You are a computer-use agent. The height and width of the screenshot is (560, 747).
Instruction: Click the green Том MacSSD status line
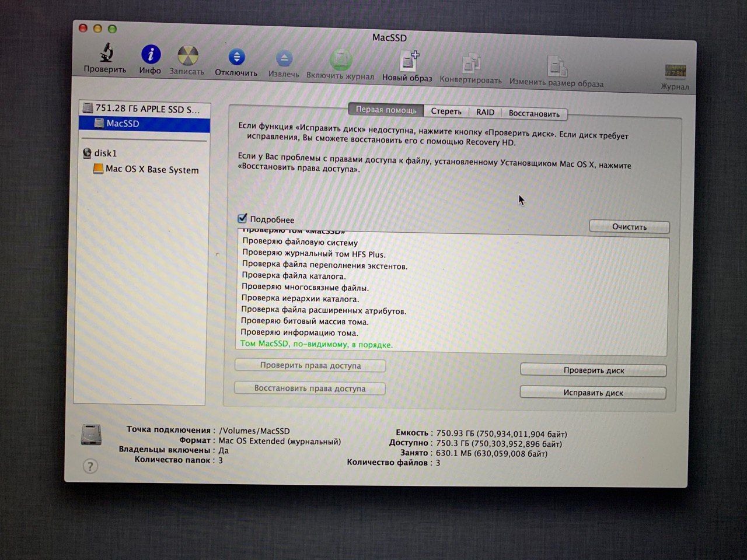316,344
